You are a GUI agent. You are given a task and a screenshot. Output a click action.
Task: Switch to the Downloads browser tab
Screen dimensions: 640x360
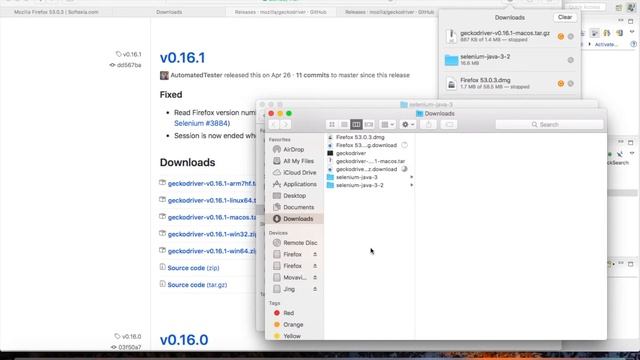(x=169, y=12)
